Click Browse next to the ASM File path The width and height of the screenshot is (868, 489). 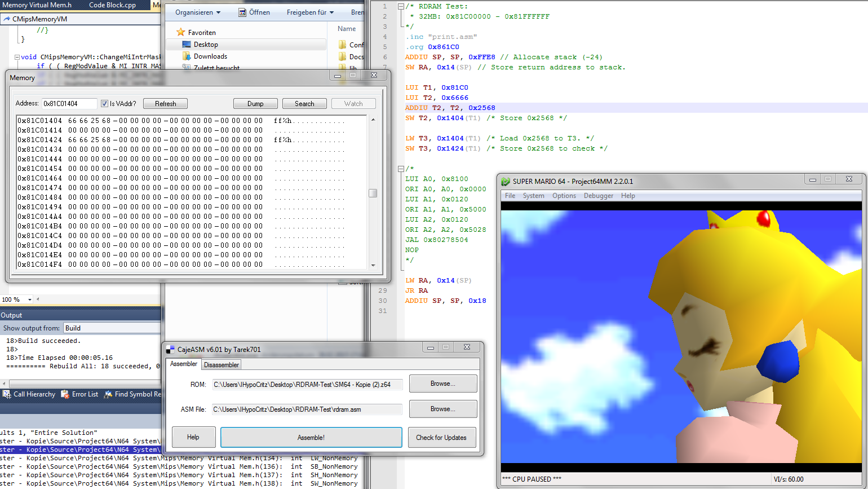[443, 409]
